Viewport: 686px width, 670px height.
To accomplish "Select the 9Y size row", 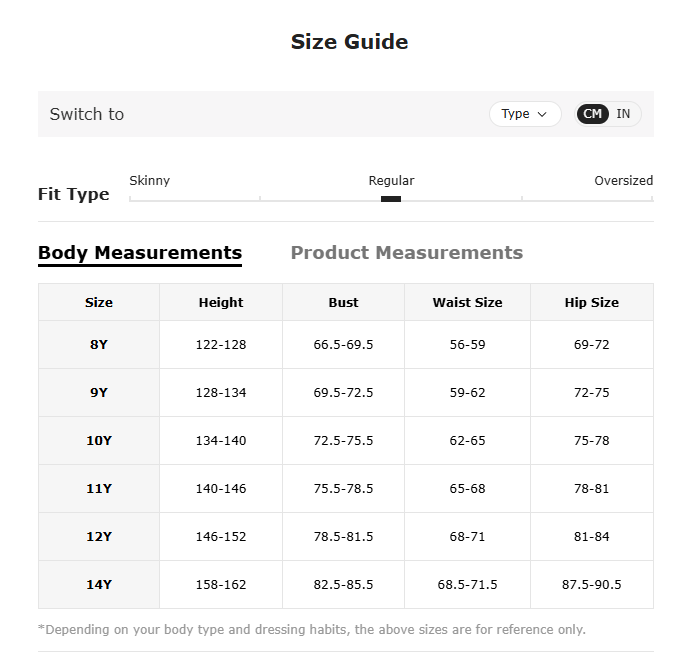I will pos(346,393).
